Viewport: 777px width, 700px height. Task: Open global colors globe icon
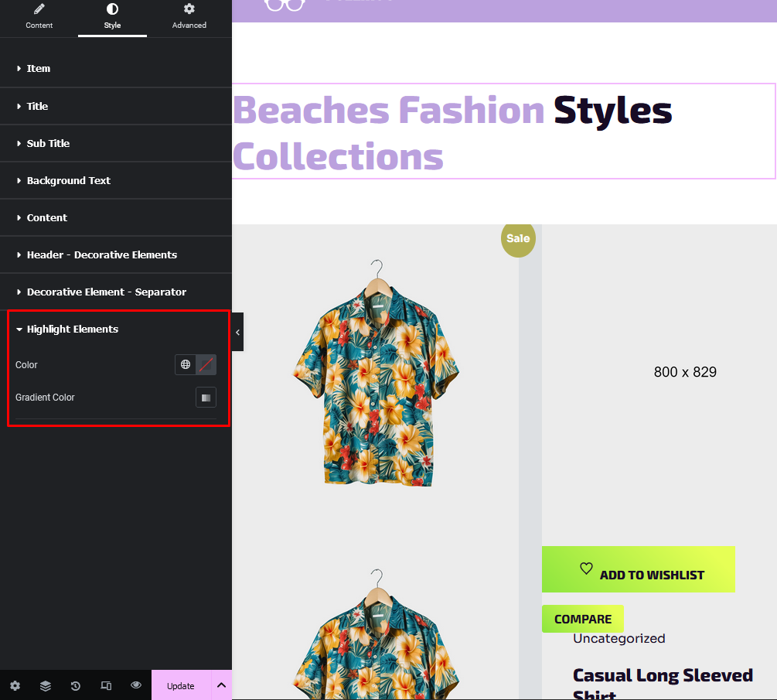click(186, 364)
